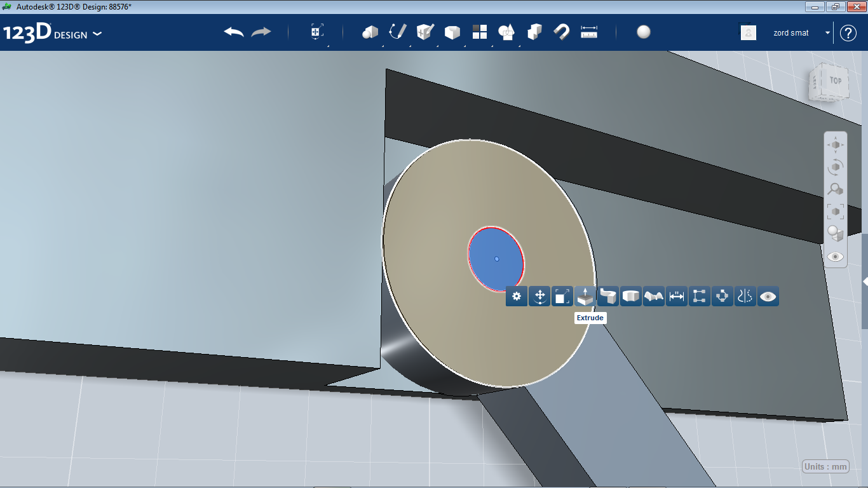Undo the last action
The image size is (868, 488).
pos(234,32)
